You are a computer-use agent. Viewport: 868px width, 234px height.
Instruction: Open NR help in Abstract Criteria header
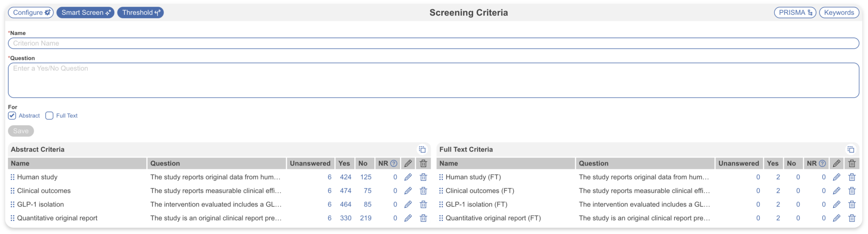(x=394, y=163)
